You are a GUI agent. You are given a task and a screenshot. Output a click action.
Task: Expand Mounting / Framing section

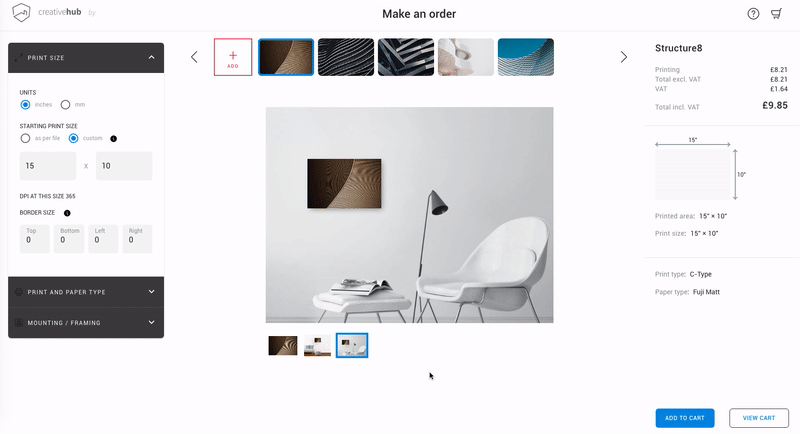click(x=86, y=322)
